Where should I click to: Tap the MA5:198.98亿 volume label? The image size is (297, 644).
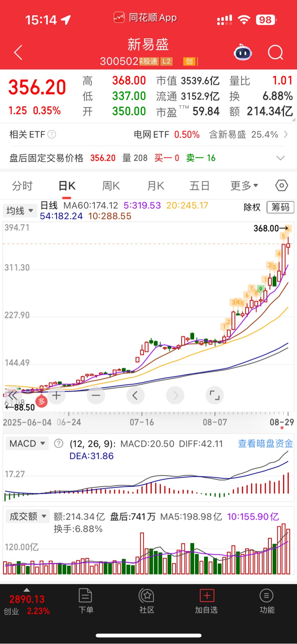point(191,517)
